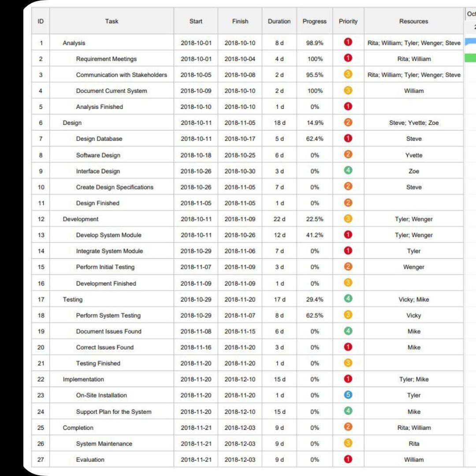This screenshot has height=476, width=476.
Task: Sort tasks by the Duration column header
Action: [x=279, y=21]
